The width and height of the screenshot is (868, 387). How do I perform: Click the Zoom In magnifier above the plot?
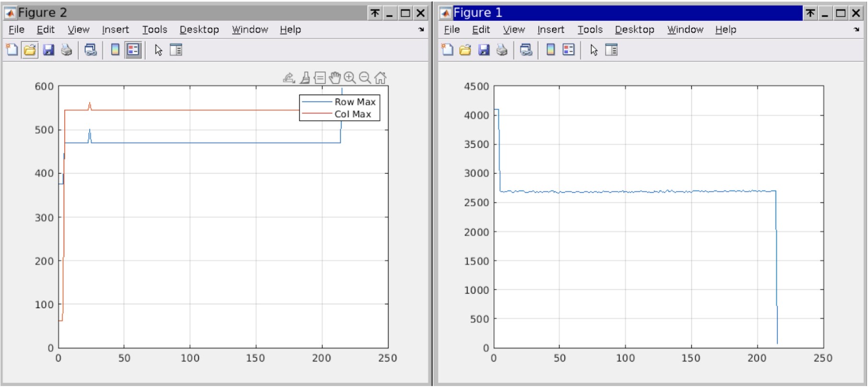click(350, 78)
